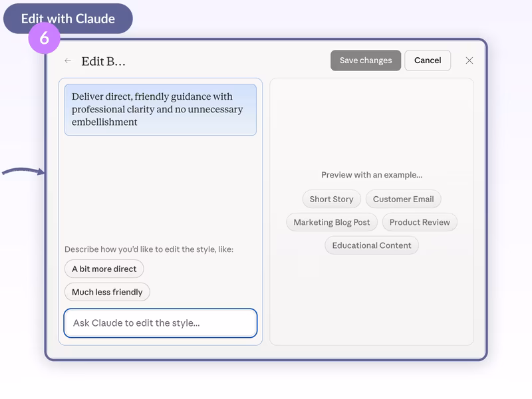Viewport: 532px width, 399px height.
Task: Choose the Marketing Blog Post example
Action: click(332, 222)
